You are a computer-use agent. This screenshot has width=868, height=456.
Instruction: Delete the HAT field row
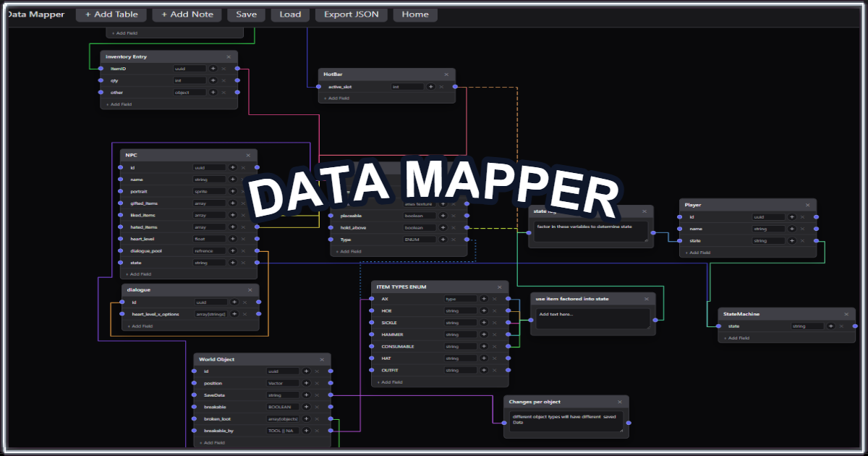(x=495, y=358)
